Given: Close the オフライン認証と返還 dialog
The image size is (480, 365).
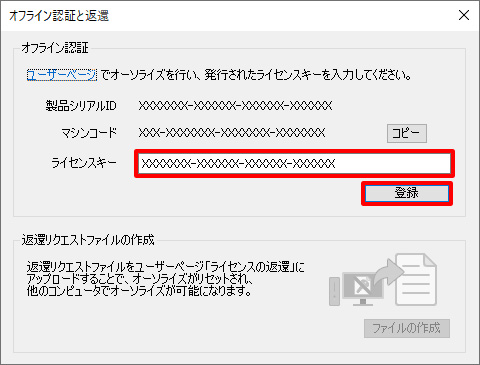Looking at the screenshot, I should tap(464, 15).
